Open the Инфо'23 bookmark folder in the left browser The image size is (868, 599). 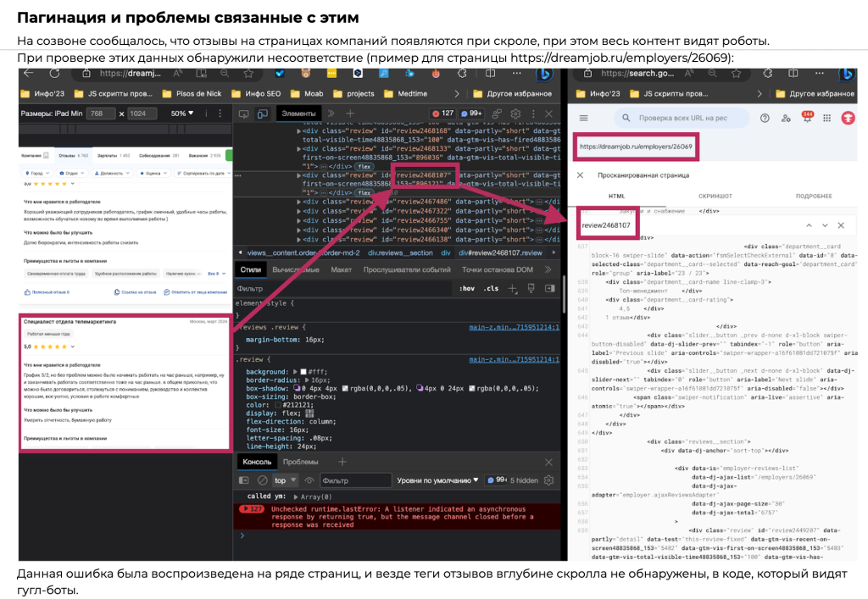point(42,93)
